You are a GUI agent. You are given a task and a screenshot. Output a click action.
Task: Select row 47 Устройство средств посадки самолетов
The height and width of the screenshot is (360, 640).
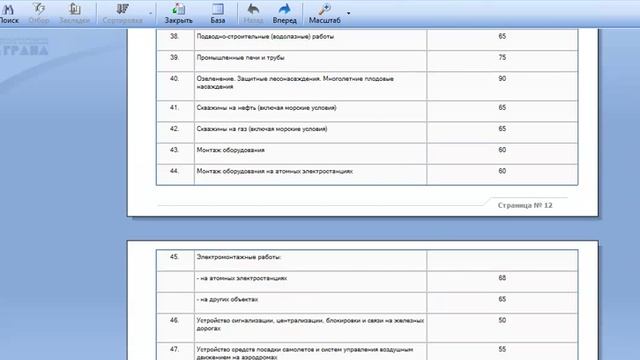[x=305, y=353]
